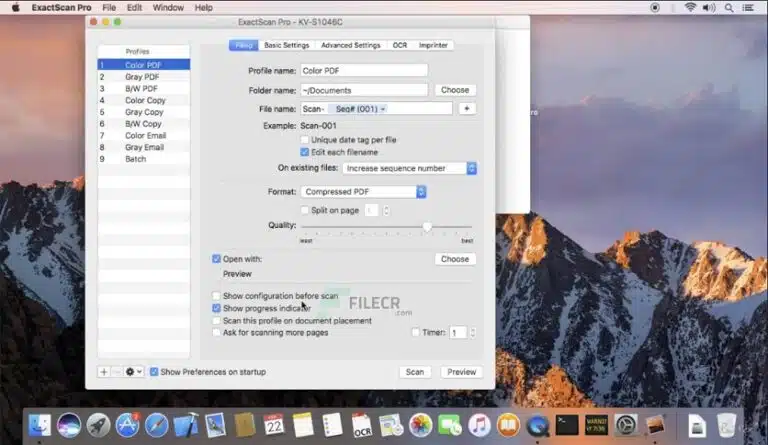The height and width of the screenshot is (445, 768).
Task: Open FaceTime green icon in Dock
Action: (x=450, y=424)
